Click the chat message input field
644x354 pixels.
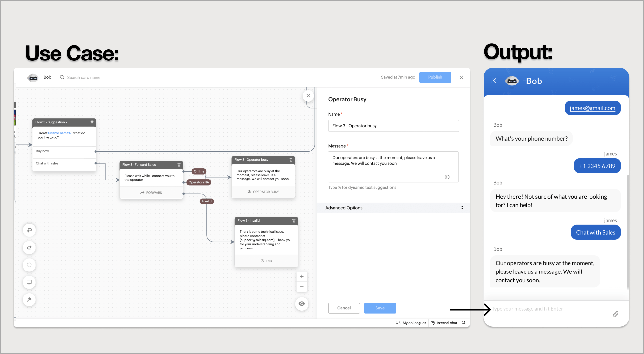coord(548,309)
